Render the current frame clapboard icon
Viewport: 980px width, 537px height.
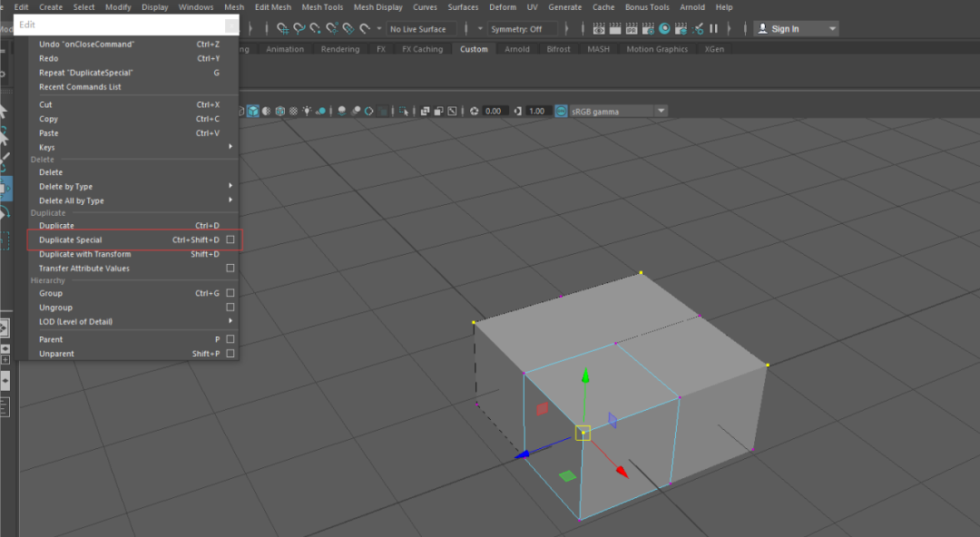click(615, 29)
